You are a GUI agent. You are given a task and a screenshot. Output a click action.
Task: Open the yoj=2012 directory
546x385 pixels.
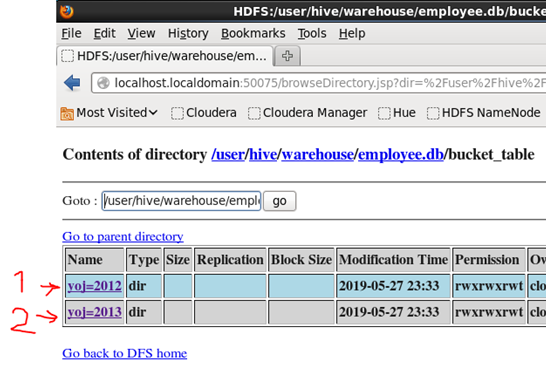pos(94,286)
